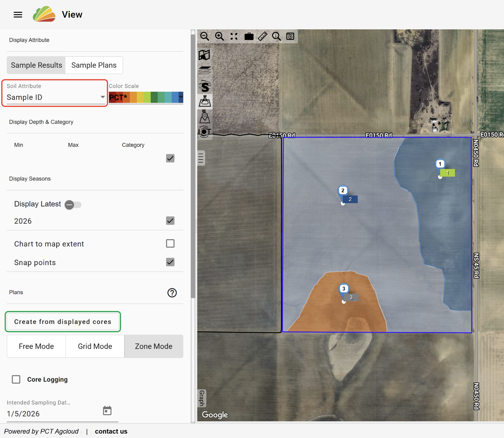Enable Chart to map extent checkbox

point(170,244)
